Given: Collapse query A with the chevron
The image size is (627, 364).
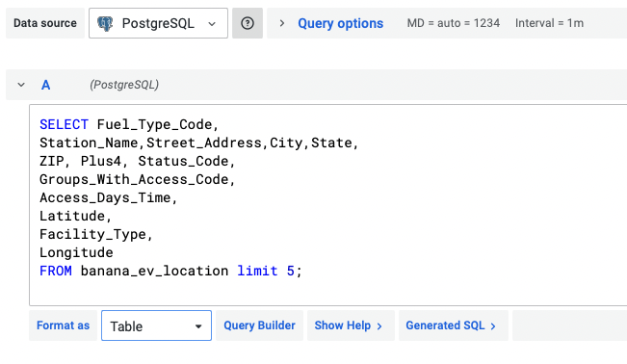Looking at the screenshot, I should click(x=21, y=85).
